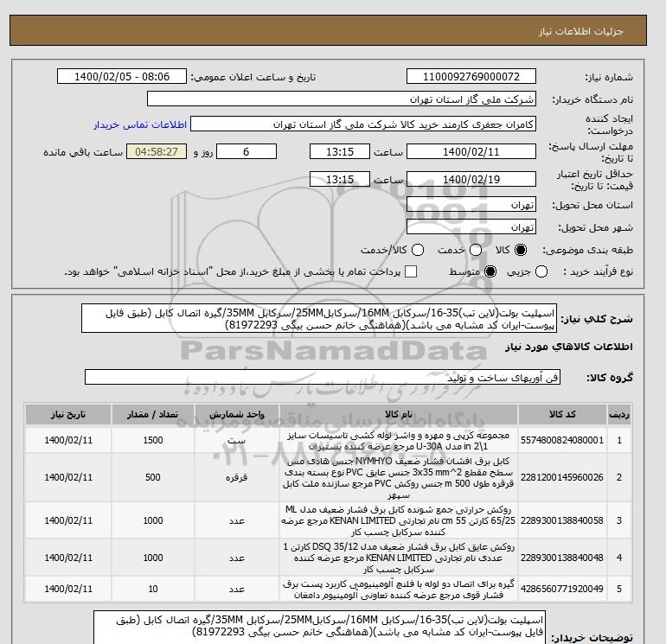Screen dimensions: 666x644
Task: Click the requester field کامران جعفری
Action: (x=363, y=124)
